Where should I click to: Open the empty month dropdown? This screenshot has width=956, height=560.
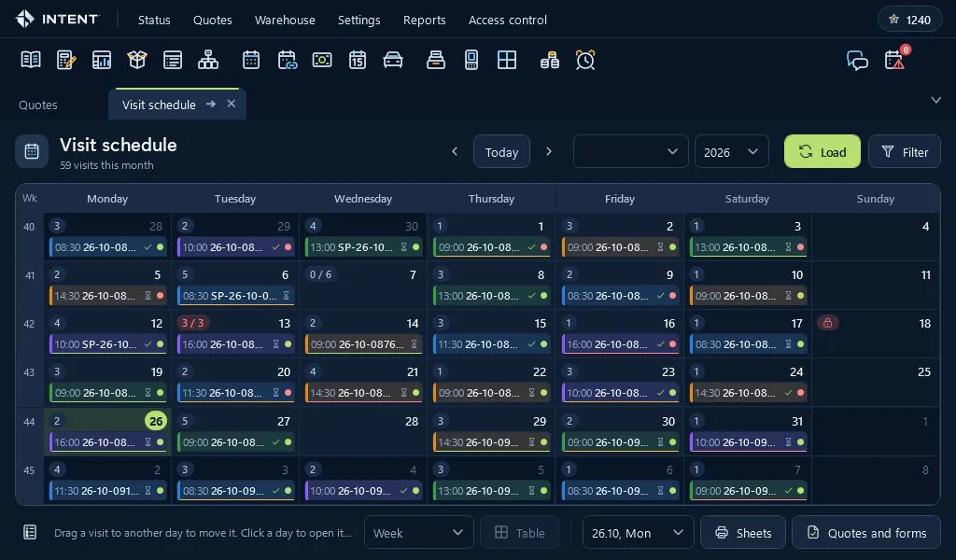(630, 151)
